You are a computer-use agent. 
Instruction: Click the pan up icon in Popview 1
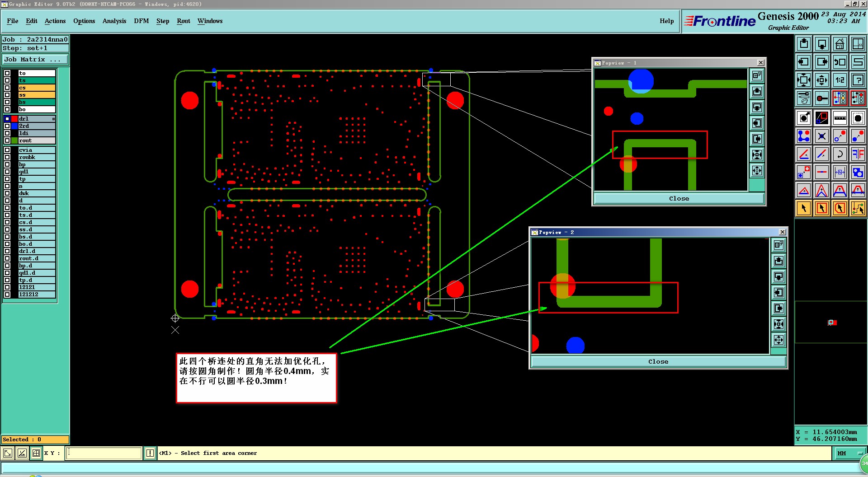[757, 92]
